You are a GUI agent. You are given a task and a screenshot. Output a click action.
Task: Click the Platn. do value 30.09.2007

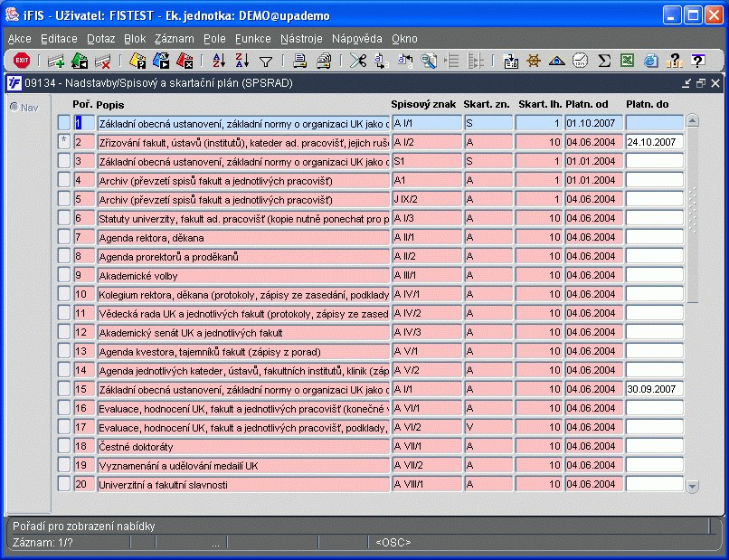coord(655,389)
